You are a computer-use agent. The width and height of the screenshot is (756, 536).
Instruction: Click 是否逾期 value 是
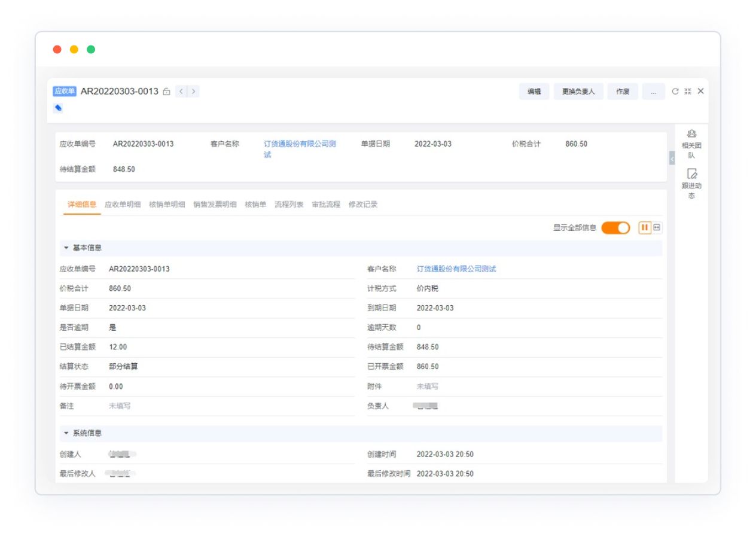(x=112, y=328)
